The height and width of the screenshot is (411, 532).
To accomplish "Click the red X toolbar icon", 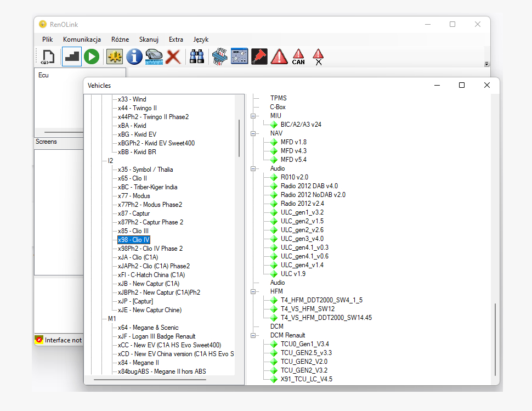I will point(173,57).
